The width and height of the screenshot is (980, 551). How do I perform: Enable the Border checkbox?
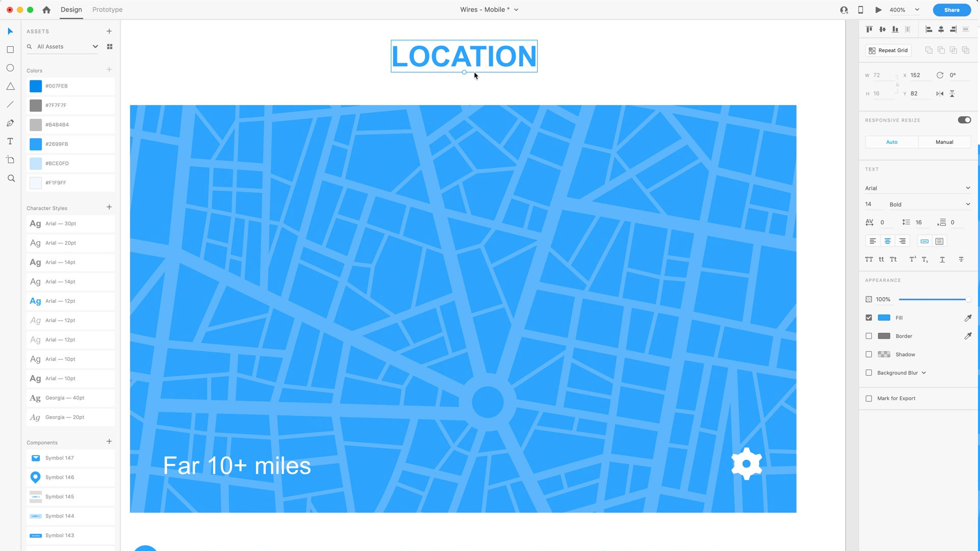click(x=869, y=336)
